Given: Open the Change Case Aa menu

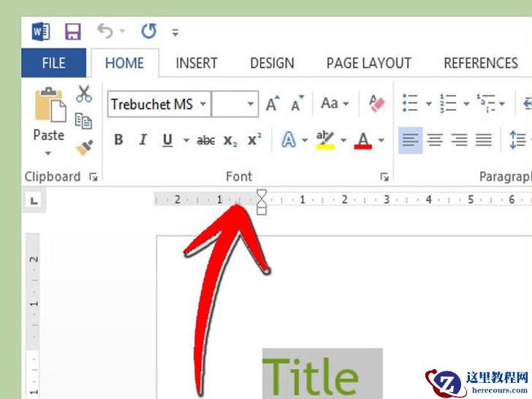Looking at the screenshot, I should [x=335, y=103].
